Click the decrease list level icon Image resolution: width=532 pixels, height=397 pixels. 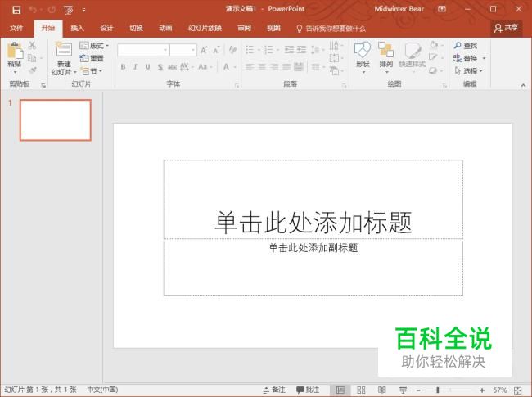coord(289,50)
